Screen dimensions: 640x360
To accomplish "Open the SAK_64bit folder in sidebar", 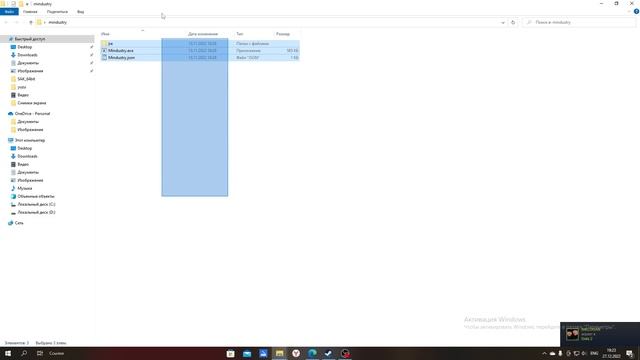I will tap(26, 79).
